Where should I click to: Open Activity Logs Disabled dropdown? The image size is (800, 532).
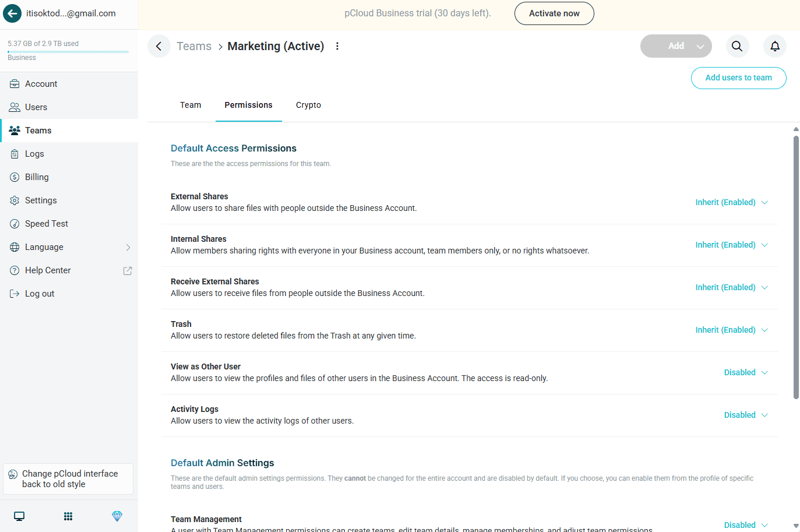[x=746, y=415]
